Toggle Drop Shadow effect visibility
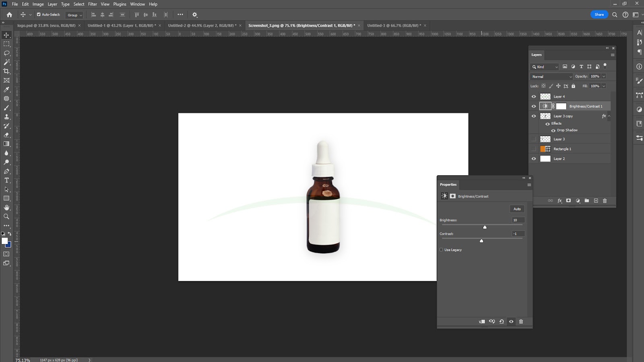This screenshot has width=644, height=362. (553, 130)
